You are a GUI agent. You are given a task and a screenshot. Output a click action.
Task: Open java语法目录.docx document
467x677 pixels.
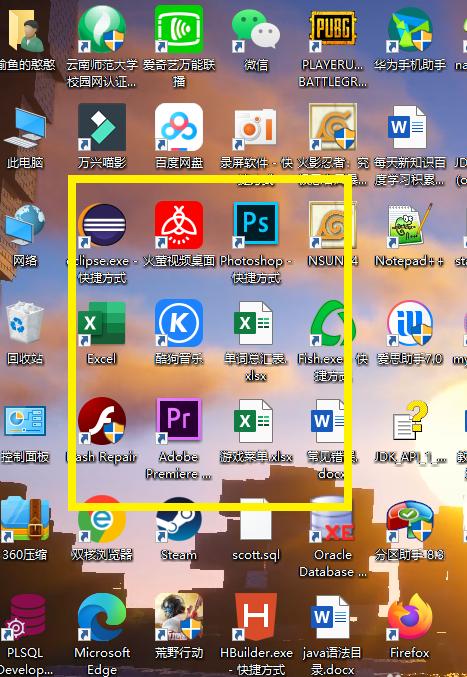click(x=330, y=617)
